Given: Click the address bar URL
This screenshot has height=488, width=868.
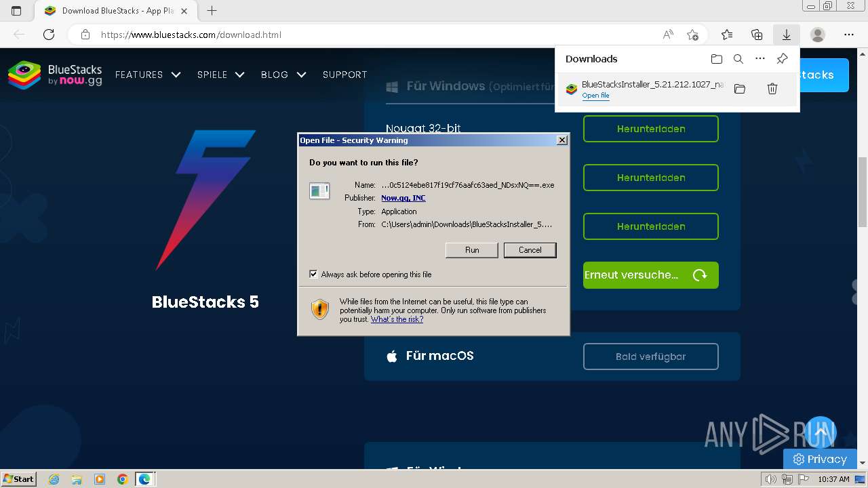Looking at the screenshot, I should pos(191,35).
